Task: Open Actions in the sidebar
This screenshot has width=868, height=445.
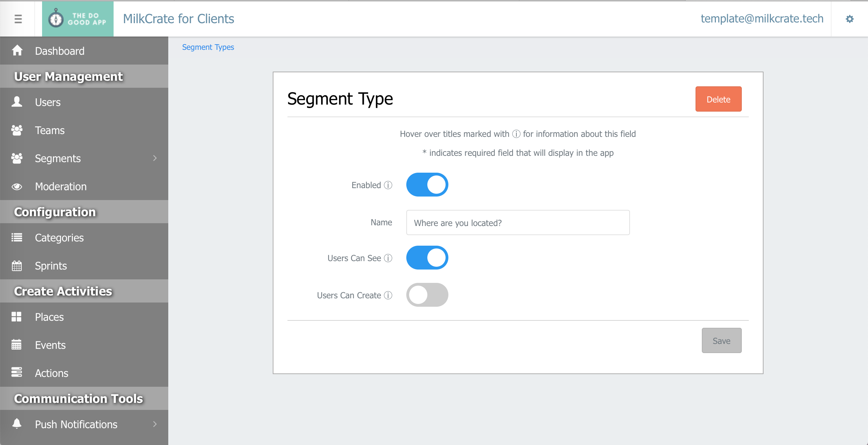Action: [84, 373]
